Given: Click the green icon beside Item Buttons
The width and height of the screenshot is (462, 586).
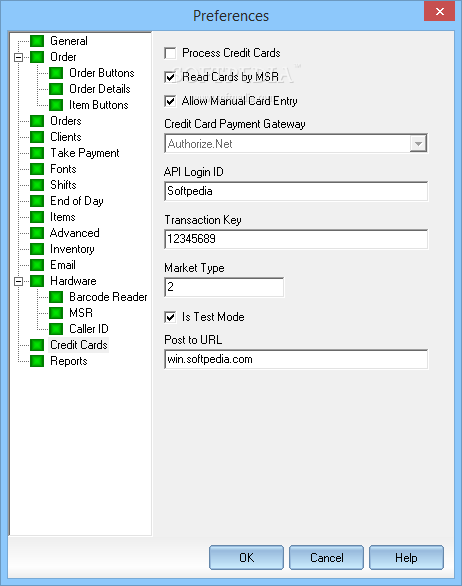Looking at the screenshot, I should point(56,105).
